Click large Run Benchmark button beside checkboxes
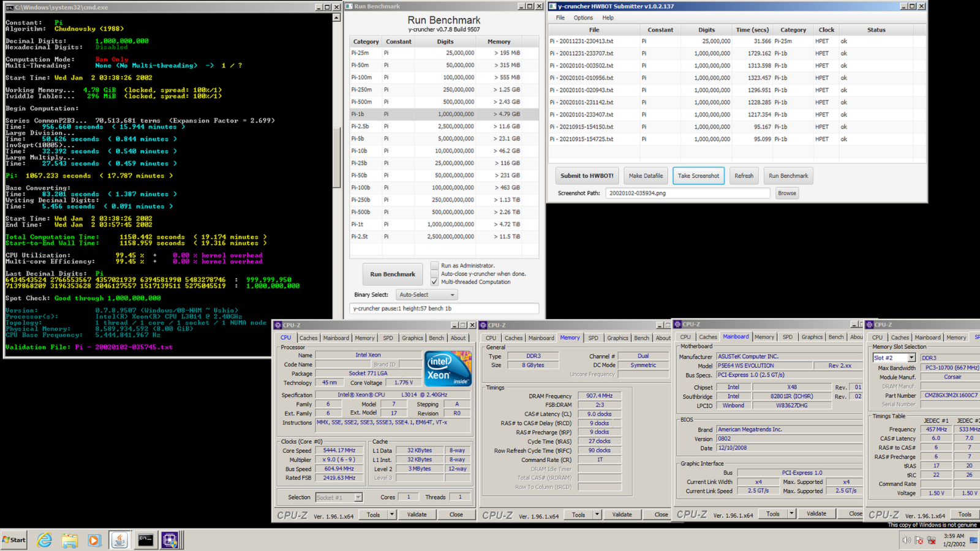Screen dimensions: 980x551 tap(393, 274)
